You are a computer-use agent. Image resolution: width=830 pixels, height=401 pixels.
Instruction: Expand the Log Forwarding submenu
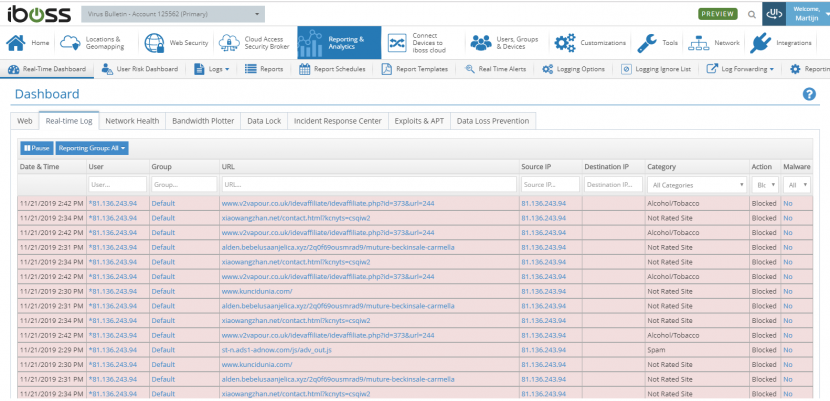pyautogui.click(x=741, y=69)
